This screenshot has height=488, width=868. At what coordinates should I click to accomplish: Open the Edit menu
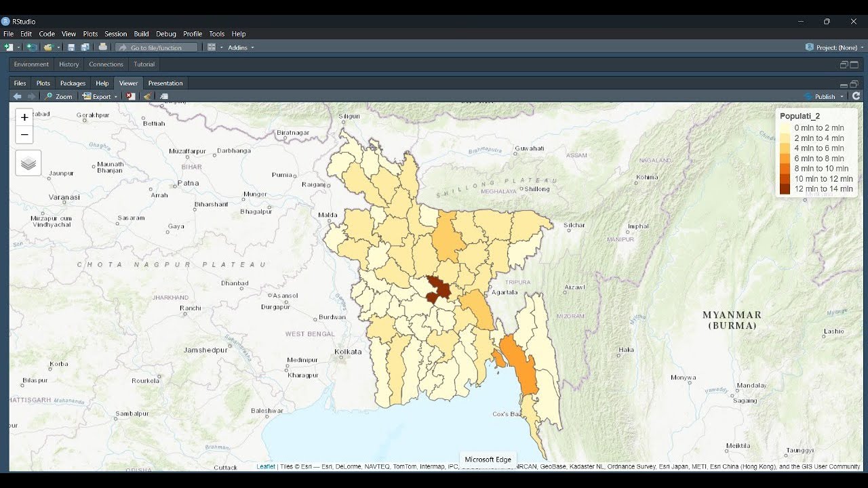[x=26, y=34]
